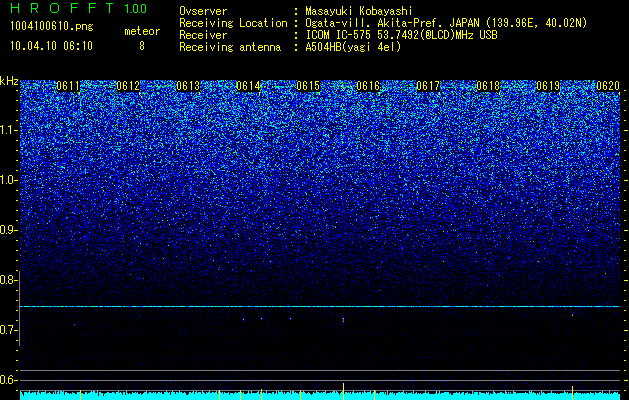The height and width of the screenshot is (400, 629).
Task: Click the 0614 time label
Action: pos(248,86)
